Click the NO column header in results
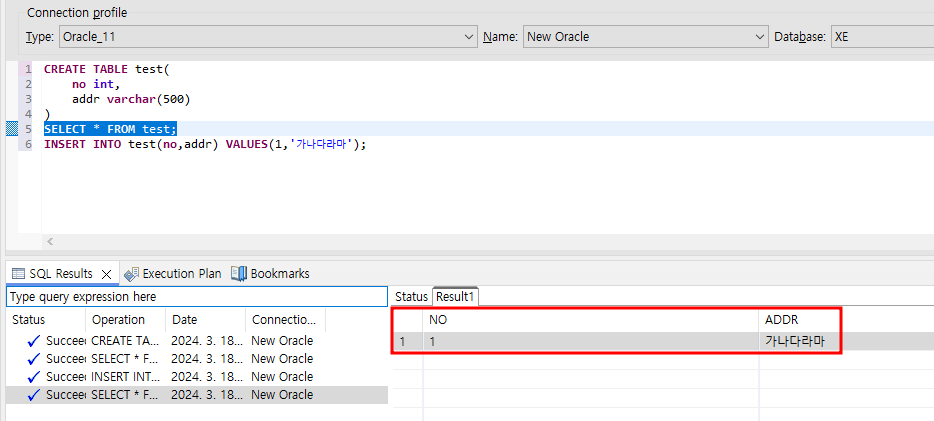The image size is (934, 421). pos(591,320)
